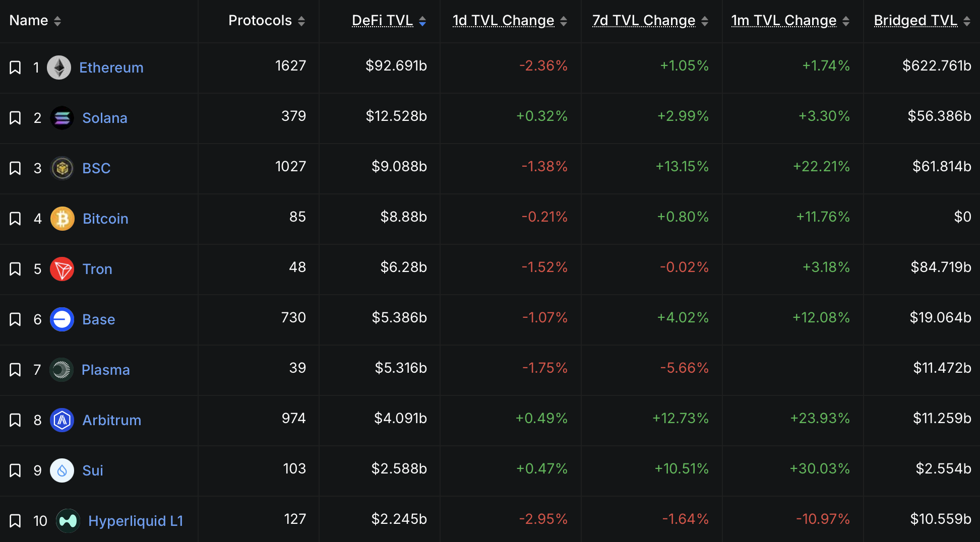Click the Name column sort arrows
This screenshot has height=542, width=980.
57,21
